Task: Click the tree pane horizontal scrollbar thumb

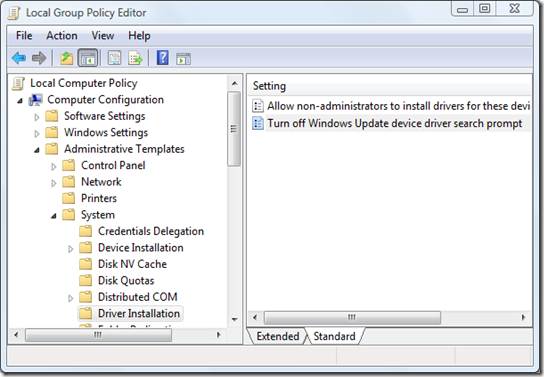Action: click(x=99, y=335)
